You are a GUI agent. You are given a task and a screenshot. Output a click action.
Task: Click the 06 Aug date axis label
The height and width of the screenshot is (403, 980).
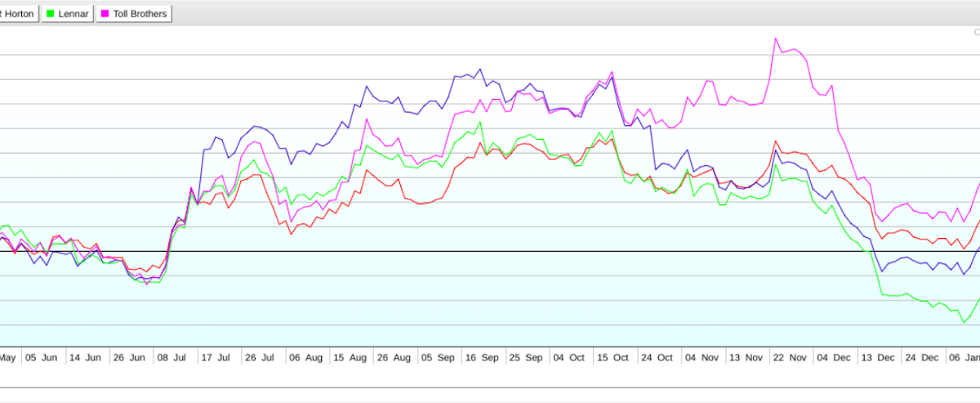(306, 357)
